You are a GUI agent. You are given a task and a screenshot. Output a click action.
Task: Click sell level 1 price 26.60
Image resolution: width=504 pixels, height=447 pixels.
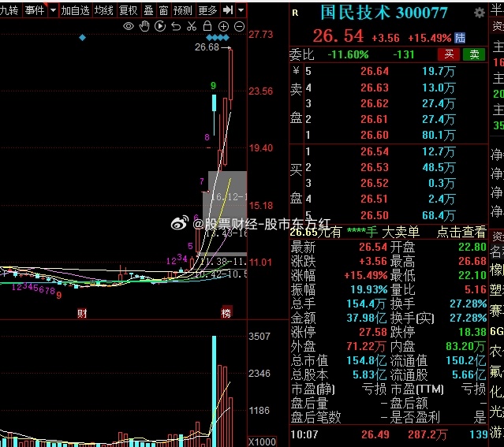(x=375, y=135)
